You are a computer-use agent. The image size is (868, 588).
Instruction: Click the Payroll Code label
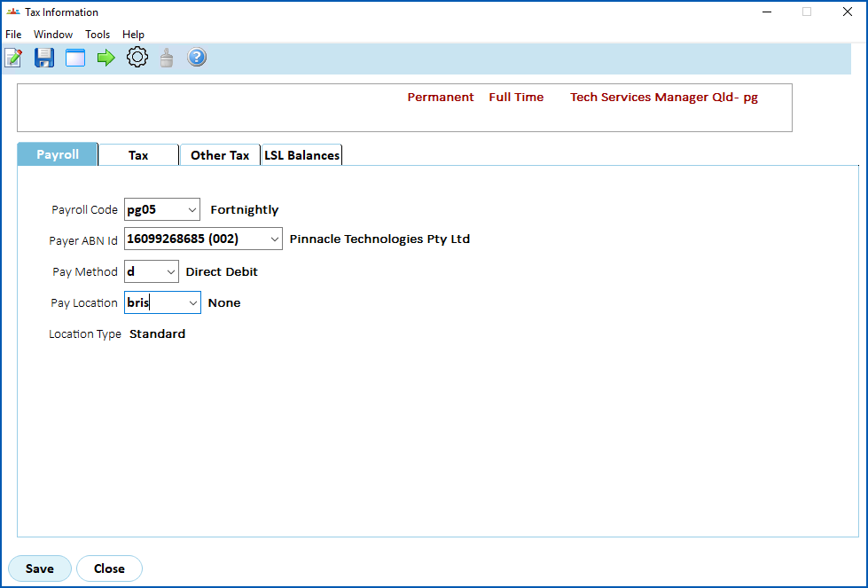coord(85,210)
